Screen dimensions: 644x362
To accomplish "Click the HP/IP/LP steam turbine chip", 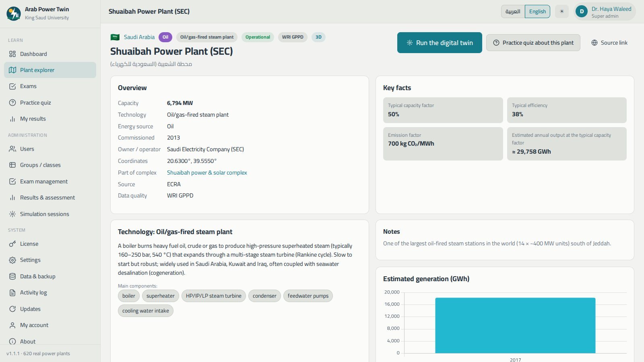I will click(x=214, y=296).
